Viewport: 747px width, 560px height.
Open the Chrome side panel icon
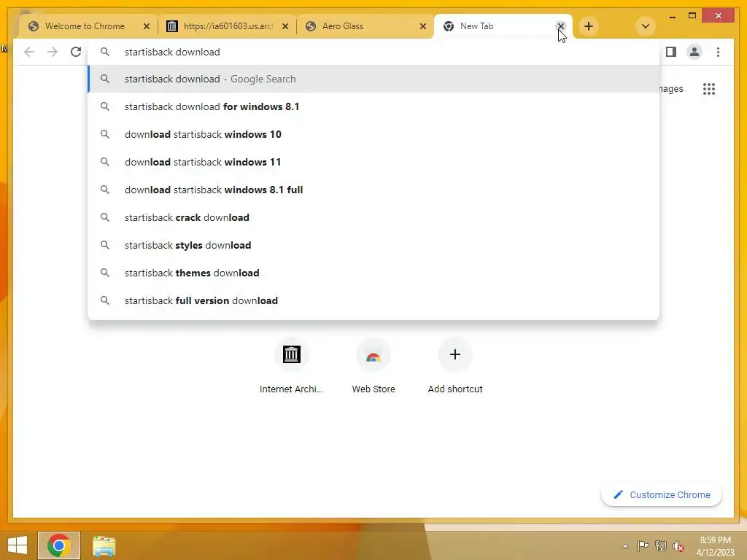coord(671,52)
